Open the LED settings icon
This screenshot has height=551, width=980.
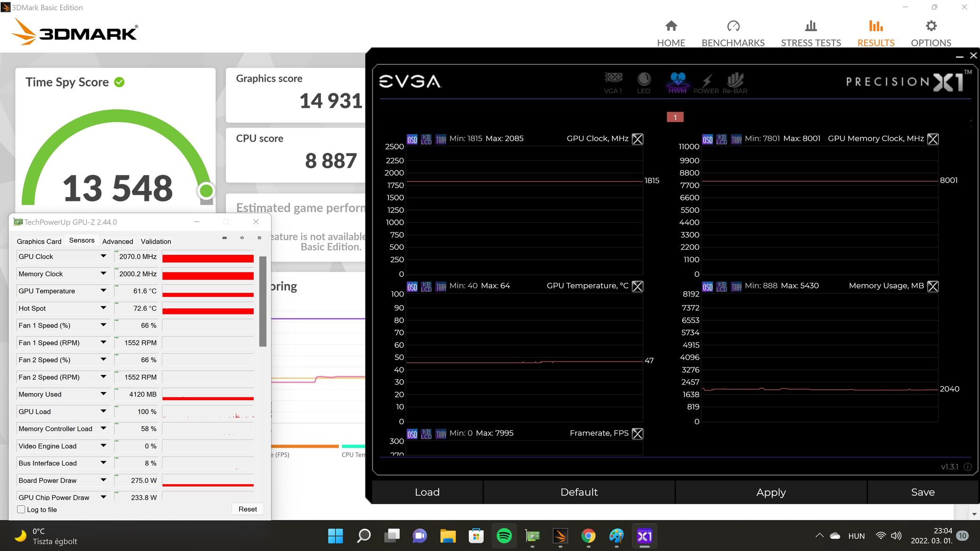coord(644,82)
